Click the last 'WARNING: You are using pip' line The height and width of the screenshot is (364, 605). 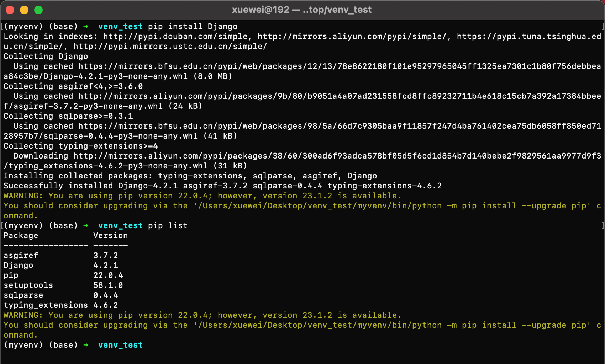pos(202,315)
